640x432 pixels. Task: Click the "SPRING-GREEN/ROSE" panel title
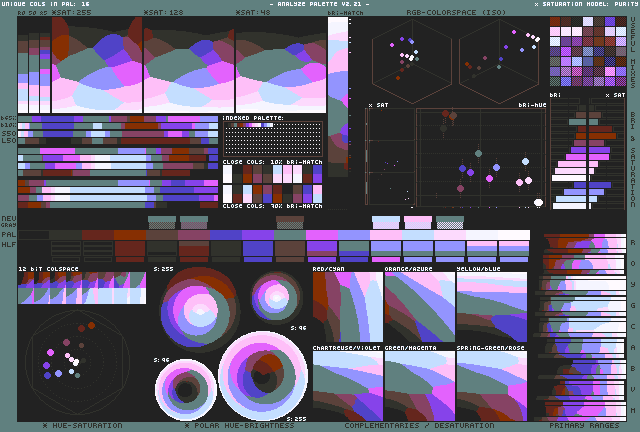pos(490,348)
